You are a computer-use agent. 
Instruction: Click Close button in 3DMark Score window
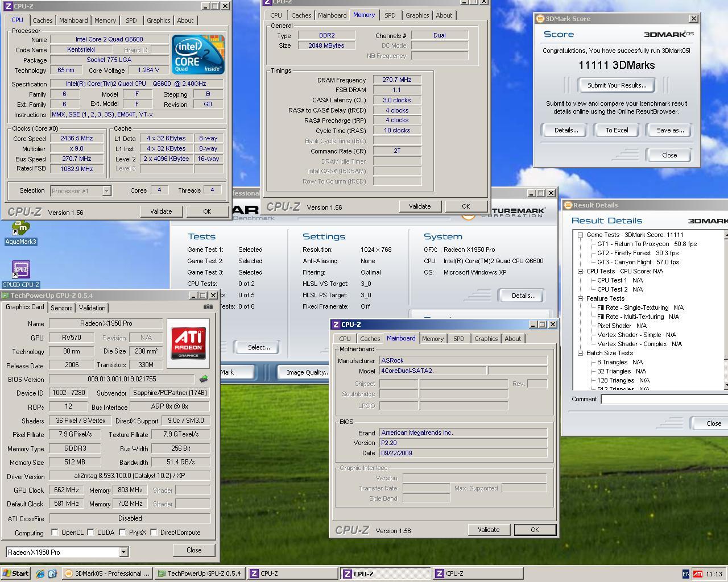(x=669, y=155)
